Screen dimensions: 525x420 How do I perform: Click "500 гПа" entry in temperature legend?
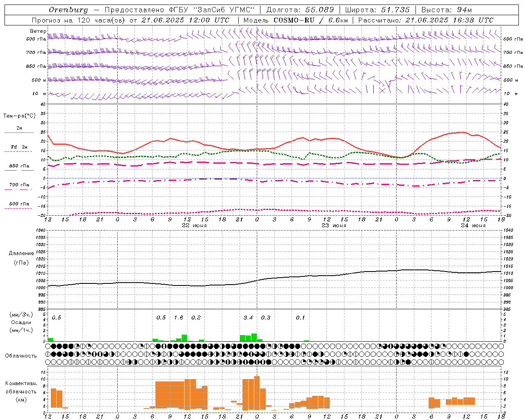(x=19, y=204)
